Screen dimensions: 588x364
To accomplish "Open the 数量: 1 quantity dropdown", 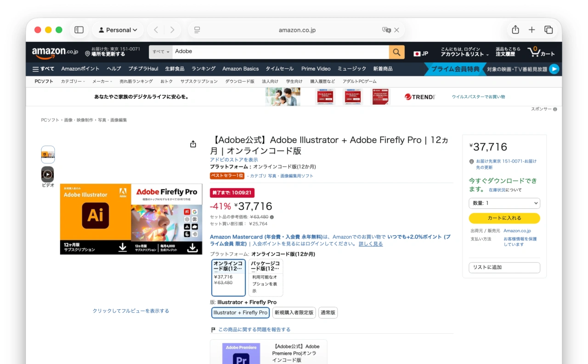I will pyautogui.click(x=504, y=203).
